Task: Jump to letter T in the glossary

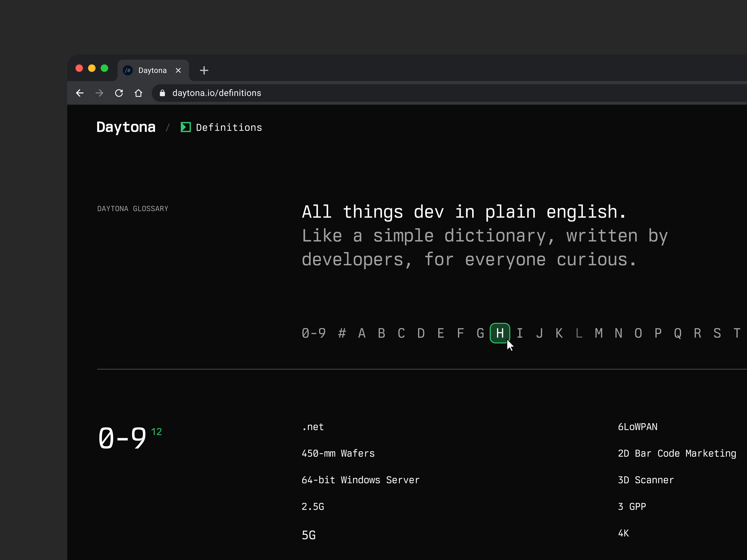Action: (737, 333)
